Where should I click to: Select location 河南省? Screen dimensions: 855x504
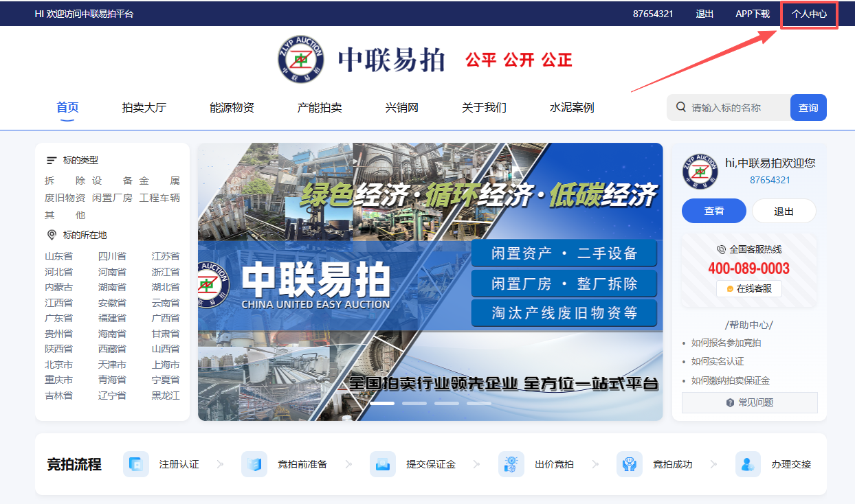tap(112, 272)
